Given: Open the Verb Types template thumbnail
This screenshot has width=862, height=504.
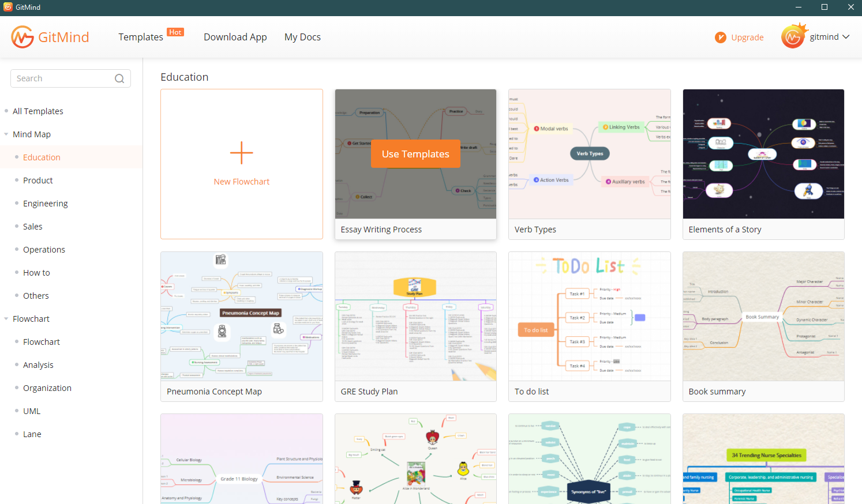Looking at the screenshot, I should [x=589, y=154].
